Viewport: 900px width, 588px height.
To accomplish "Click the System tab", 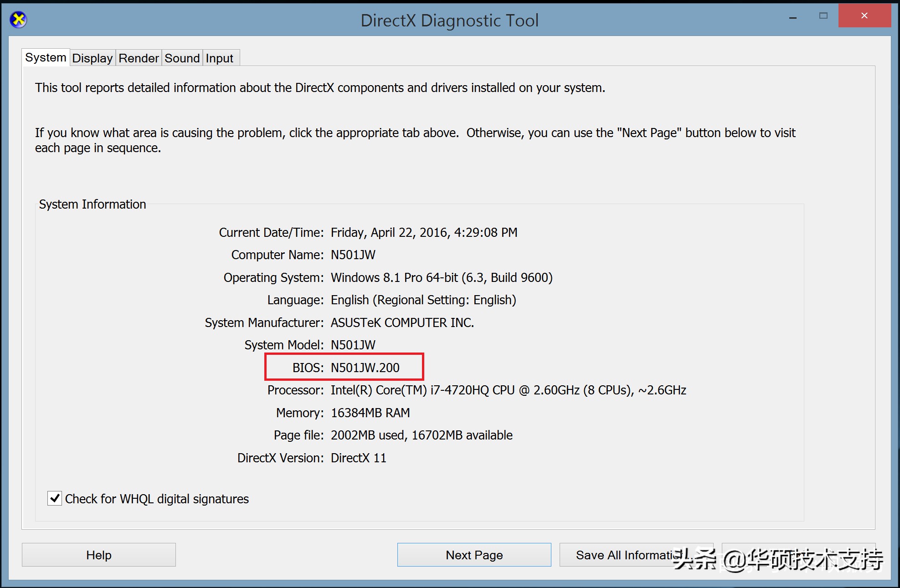I will [x=46, y=57].
